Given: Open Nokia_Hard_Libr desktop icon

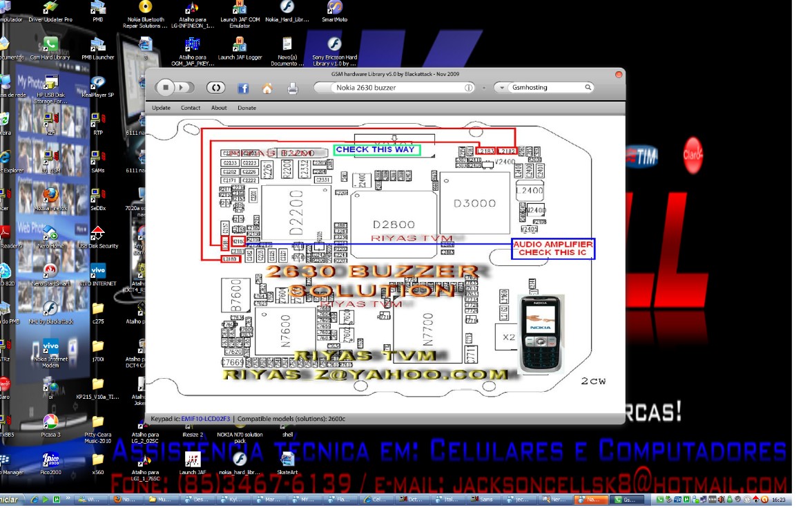Looking at the screenshot, I should (287, 11).
